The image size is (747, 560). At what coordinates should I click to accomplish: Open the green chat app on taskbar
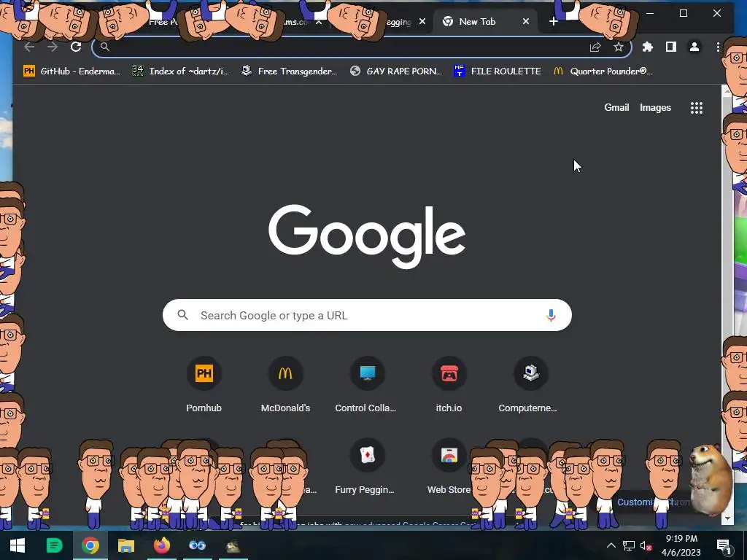[54, 545]
